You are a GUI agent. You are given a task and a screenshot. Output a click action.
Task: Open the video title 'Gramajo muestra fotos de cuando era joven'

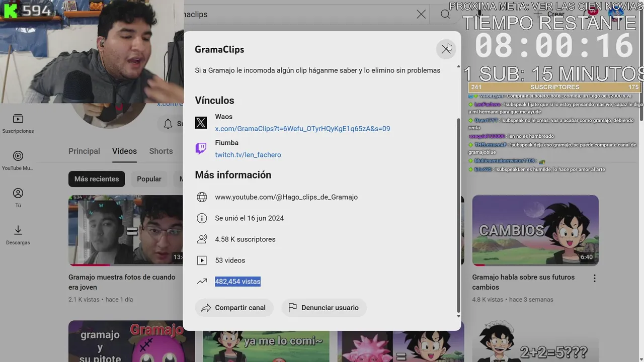(x=122, y=282)
